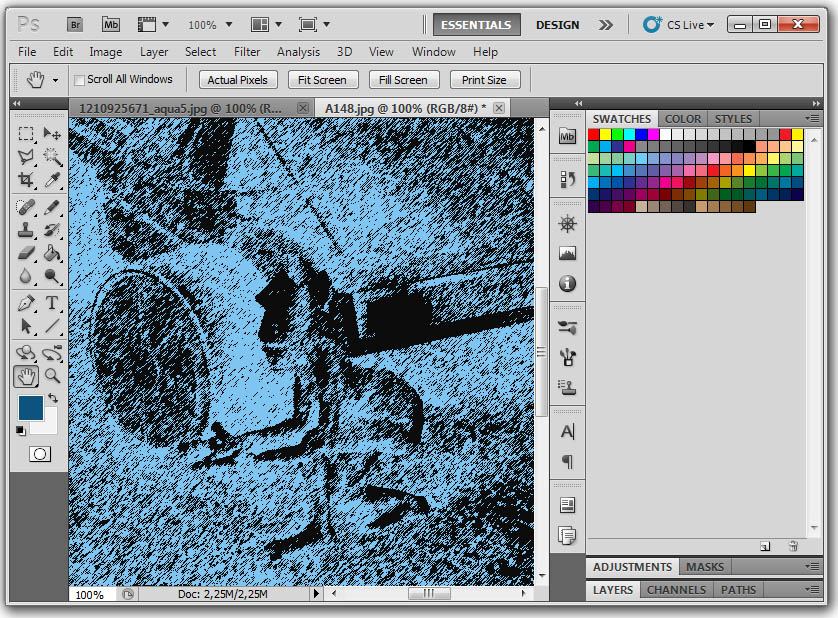Open the Filter menu
This screenshot has width=838, height=618.
[247, 52]
